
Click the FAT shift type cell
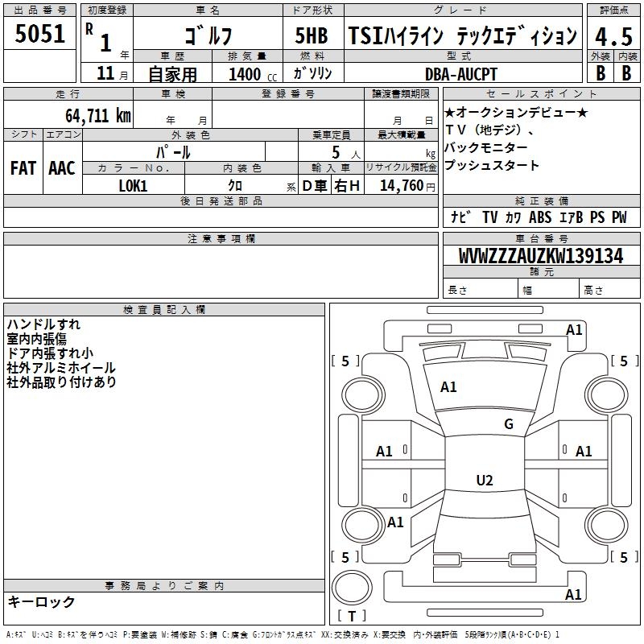pos(23,168)
